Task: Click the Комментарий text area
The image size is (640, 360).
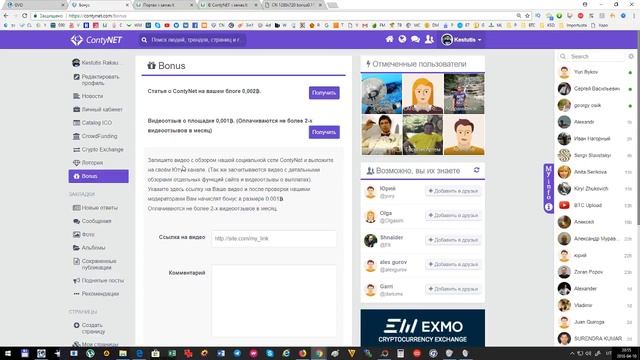Action: (273, 301)
